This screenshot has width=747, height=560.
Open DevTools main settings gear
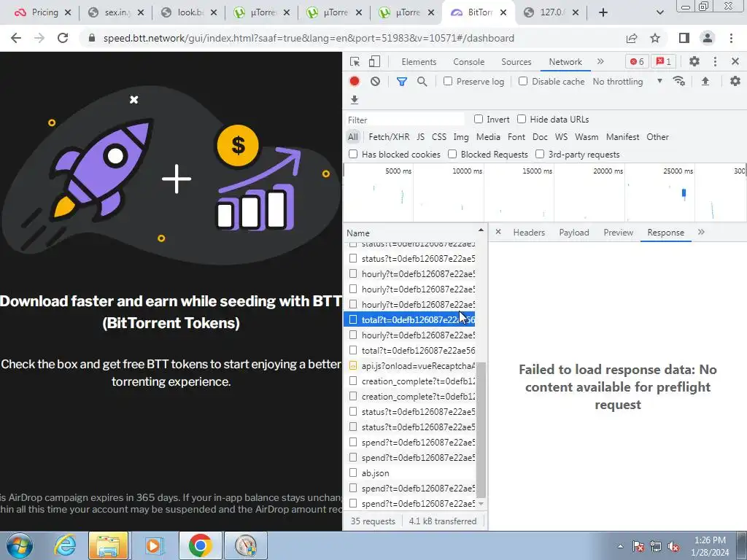coord(694,61)
